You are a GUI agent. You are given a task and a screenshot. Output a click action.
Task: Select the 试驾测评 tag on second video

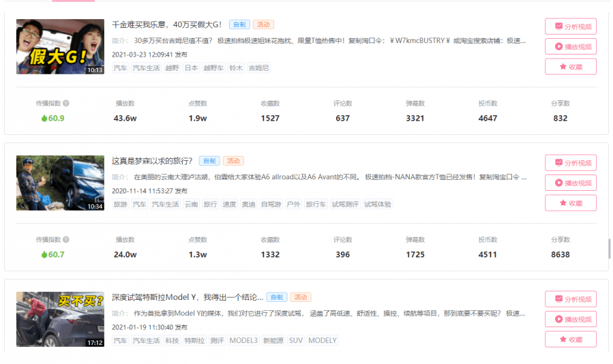[x=345, y=204]
